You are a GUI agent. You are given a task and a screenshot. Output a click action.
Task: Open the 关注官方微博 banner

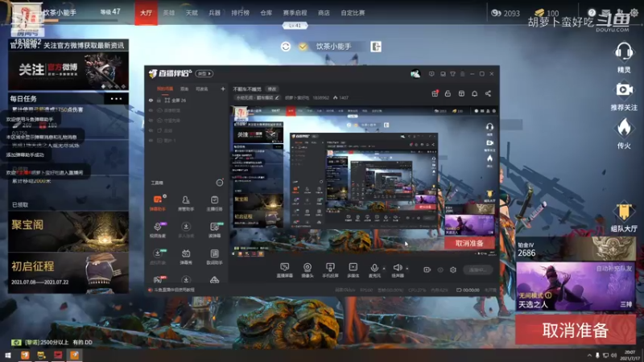tap(68, 71)
